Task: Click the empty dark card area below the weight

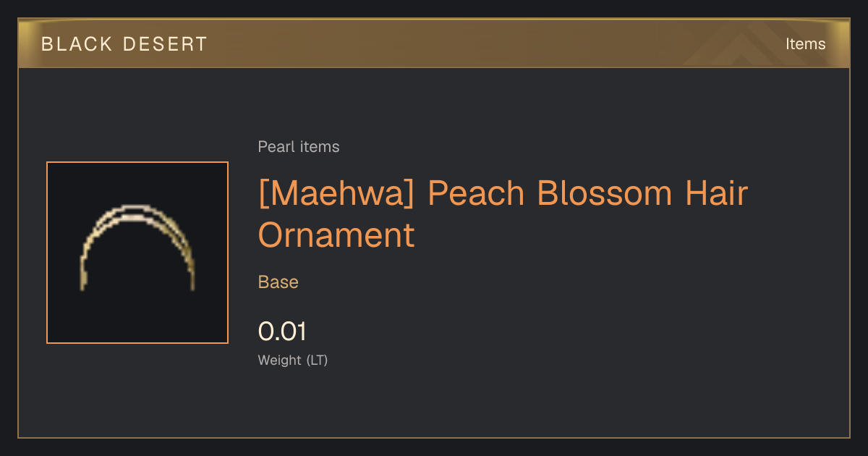Action: (434, 404)
